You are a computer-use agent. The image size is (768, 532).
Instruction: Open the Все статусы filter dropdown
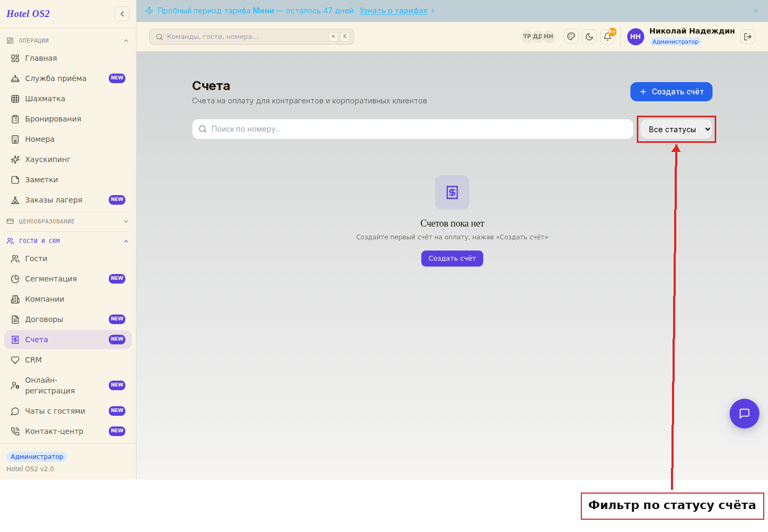coord(676,130)
